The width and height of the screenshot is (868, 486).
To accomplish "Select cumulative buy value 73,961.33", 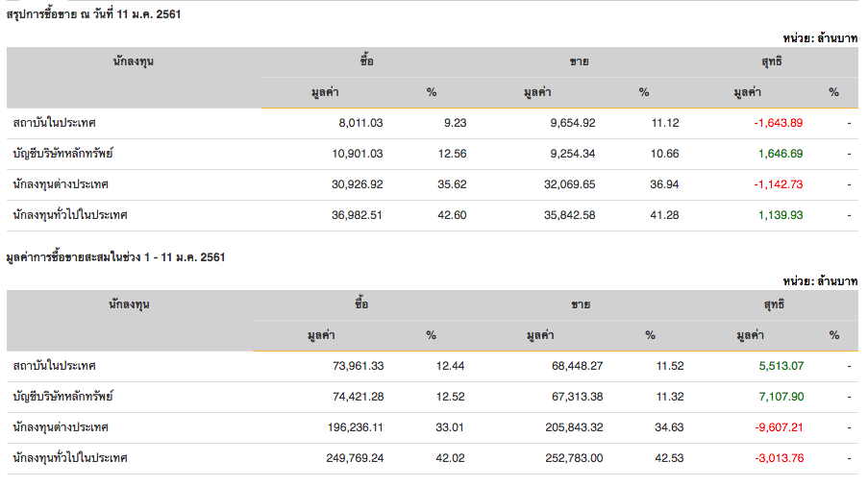I will (x=359, y=366).
